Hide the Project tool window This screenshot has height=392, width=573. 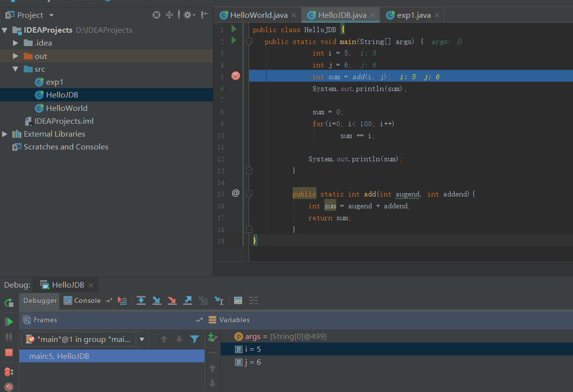tap(205, 15)
